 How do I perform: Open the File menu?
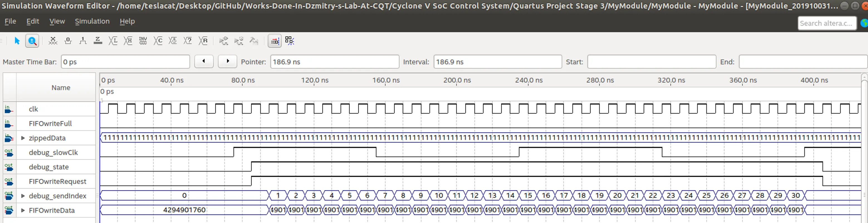(10, 21)
